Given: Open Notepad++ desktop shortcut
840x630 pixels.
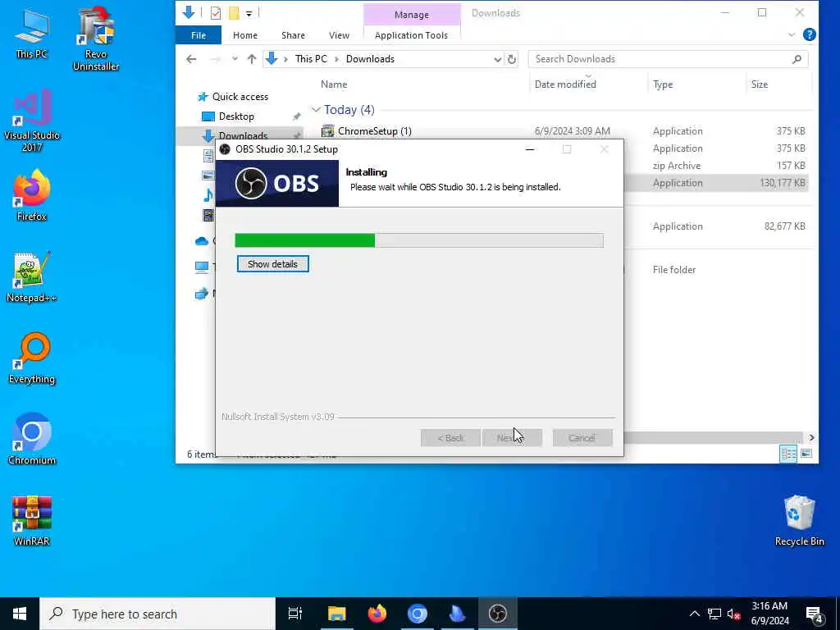Looking at the screenshot, I should click(32, 277).
